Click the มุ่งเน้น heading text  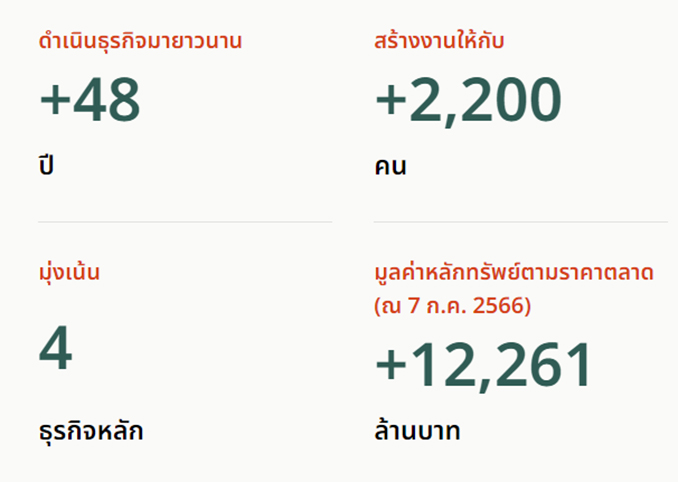click(69, 273)
